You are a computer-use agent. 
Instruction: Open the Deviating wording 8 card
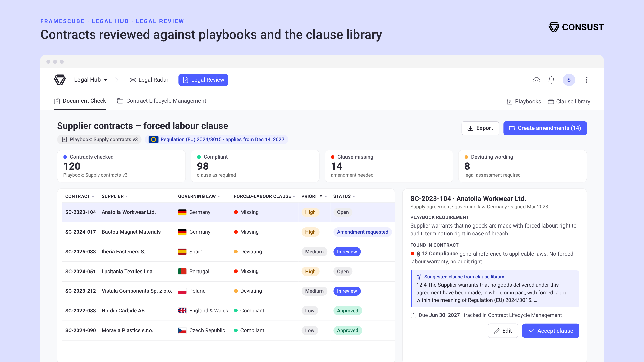pos(522,166)
